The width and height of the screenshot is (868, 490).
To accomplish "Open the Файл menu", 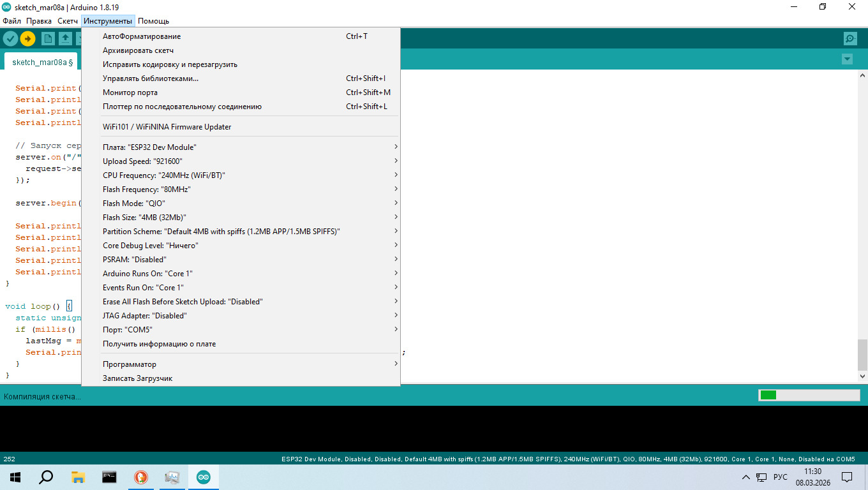I will coord(11,21).
